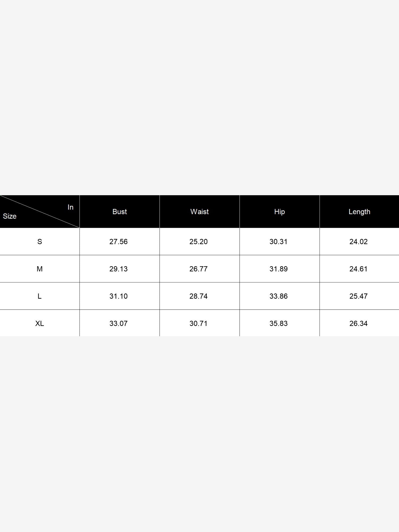Click length value 26.34 for size XL
399x532 pixels.
358,323
